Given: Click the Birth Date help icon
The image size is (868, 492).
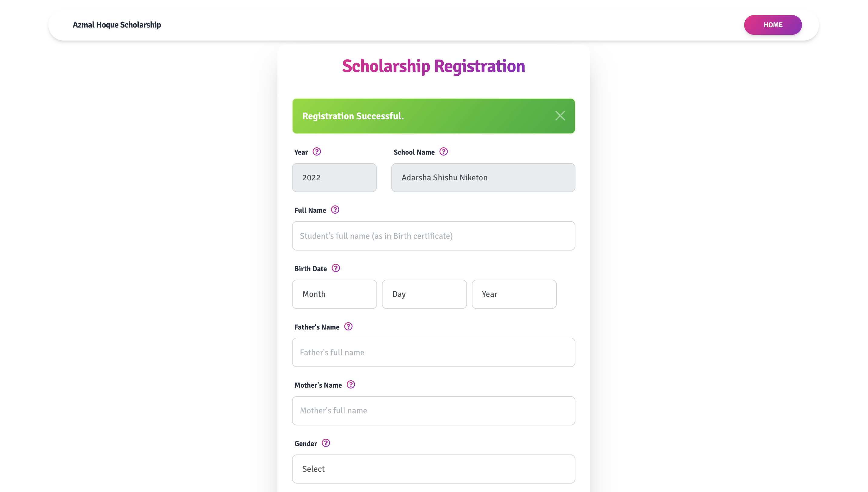Looking at the screenshot, I should pyautogui.click(x=336, y=268).
